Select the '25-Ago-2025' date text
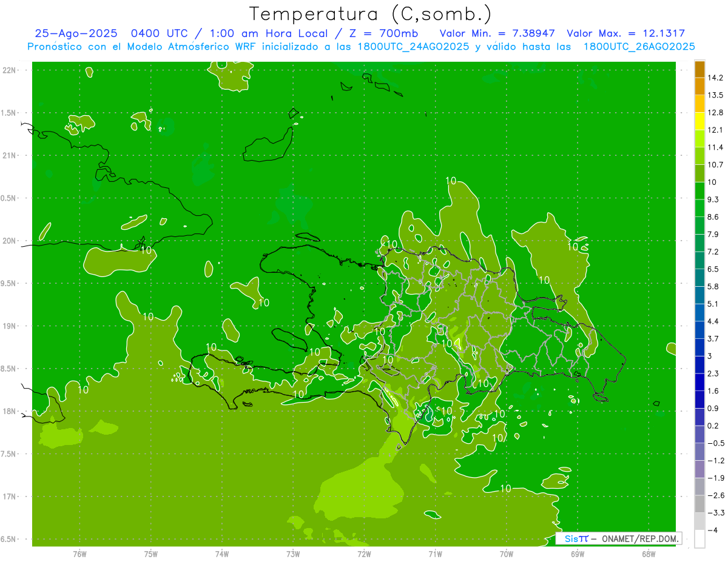The height and width of the screenshot is (562, 728). [76, 33]
